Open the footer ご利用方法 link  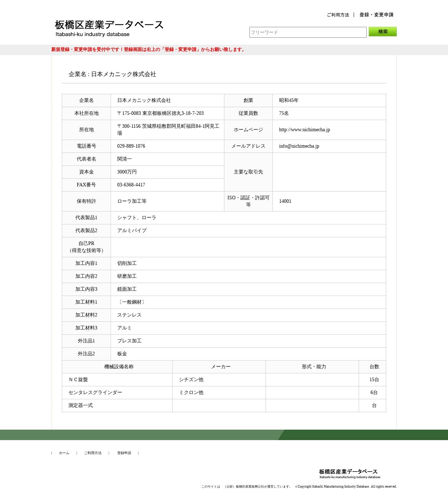point(93,453)
